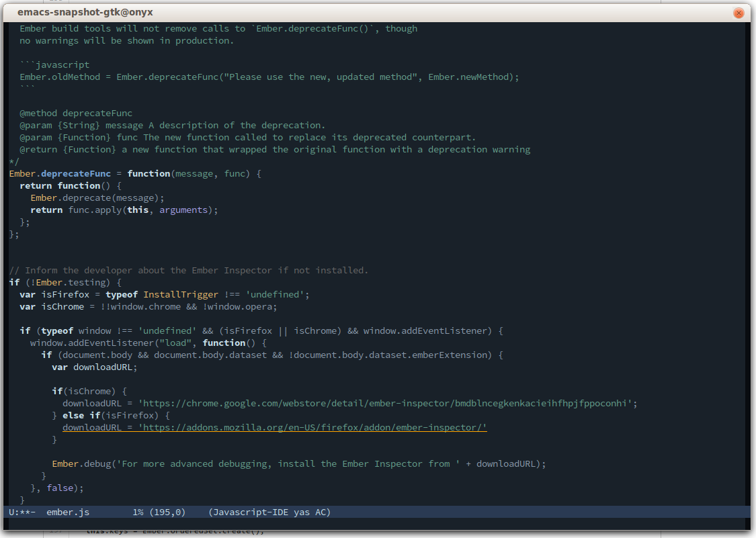Click 'no warnings will be shown' comment line

127,40
